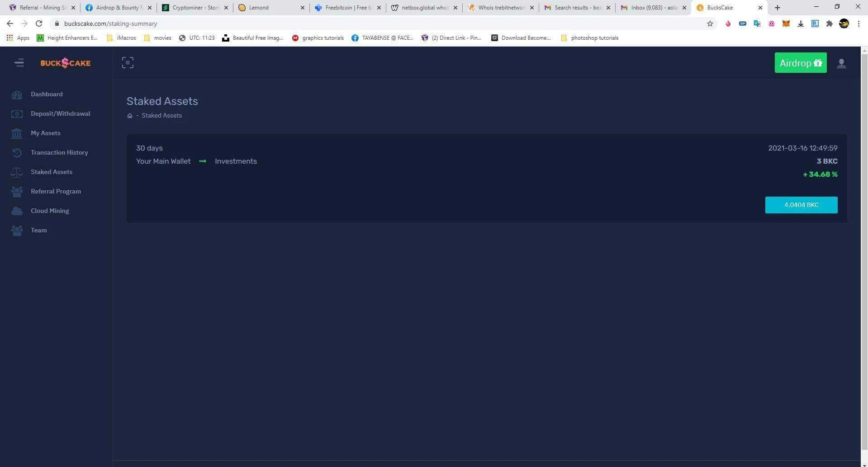Click Team group icon
This screenshot has width=868, height=467.
pos(17,231)
